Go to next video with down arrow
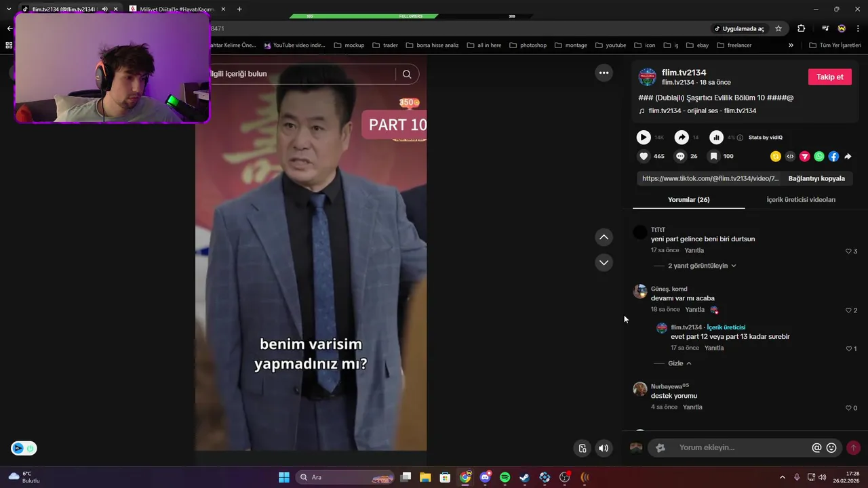Image resolution: width=868 pixels, height=488 pixels. point(604,262)
